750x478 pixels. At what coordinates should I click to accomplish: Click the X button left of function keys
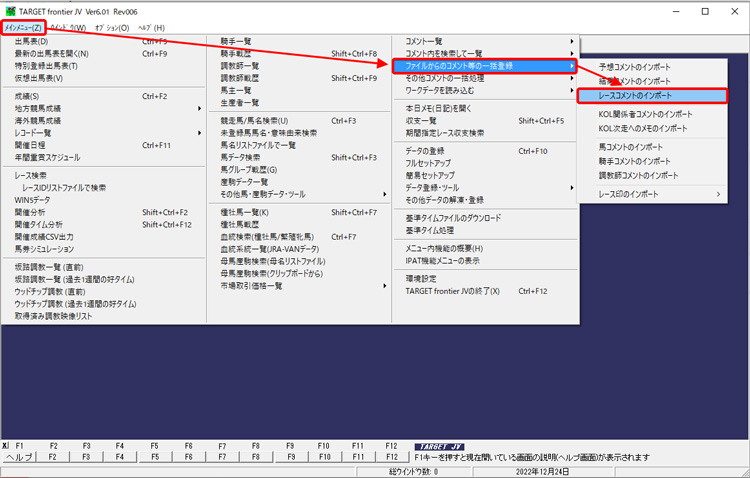(x=5, y=445)
